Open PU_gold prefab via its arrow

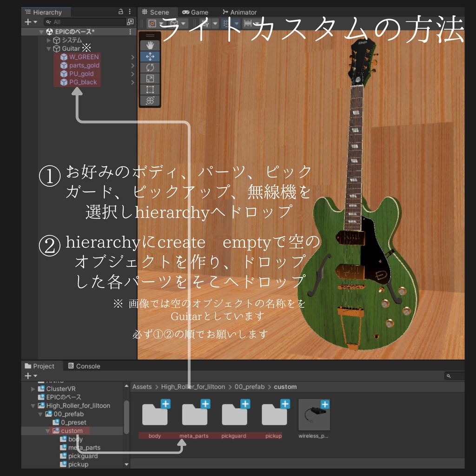click(x=132, y=74)
